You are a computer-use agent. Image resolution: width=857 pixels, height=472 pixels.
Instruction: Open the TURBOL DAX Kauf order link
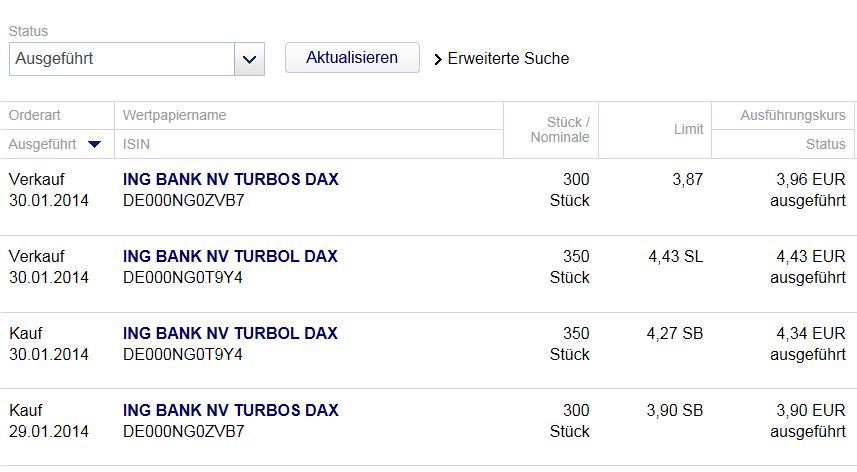pyautogui.click(x=230, y=333)
